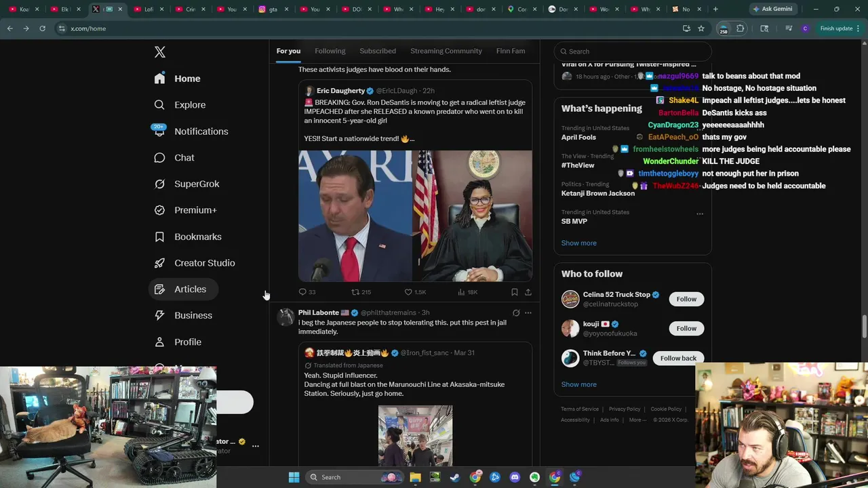This screenshot has width=868, height=488.
Task: Open account menu dots in sidebar
Action: (x=256, y=445)
